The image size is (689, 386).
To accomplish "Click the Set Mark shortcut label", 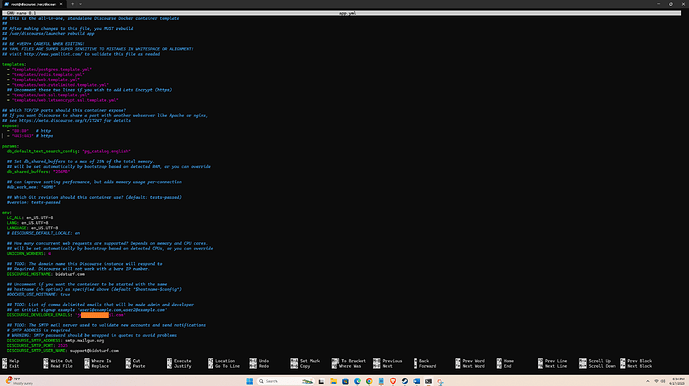I will pyautogui.click(x=310, y=361).
